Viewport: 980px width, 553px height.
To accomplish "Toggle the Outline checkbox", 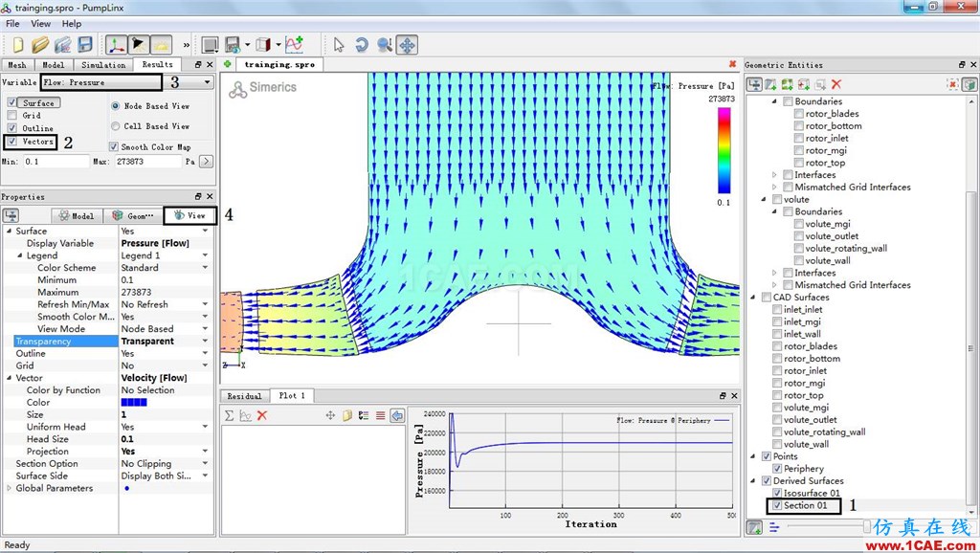I will [11, 128].
